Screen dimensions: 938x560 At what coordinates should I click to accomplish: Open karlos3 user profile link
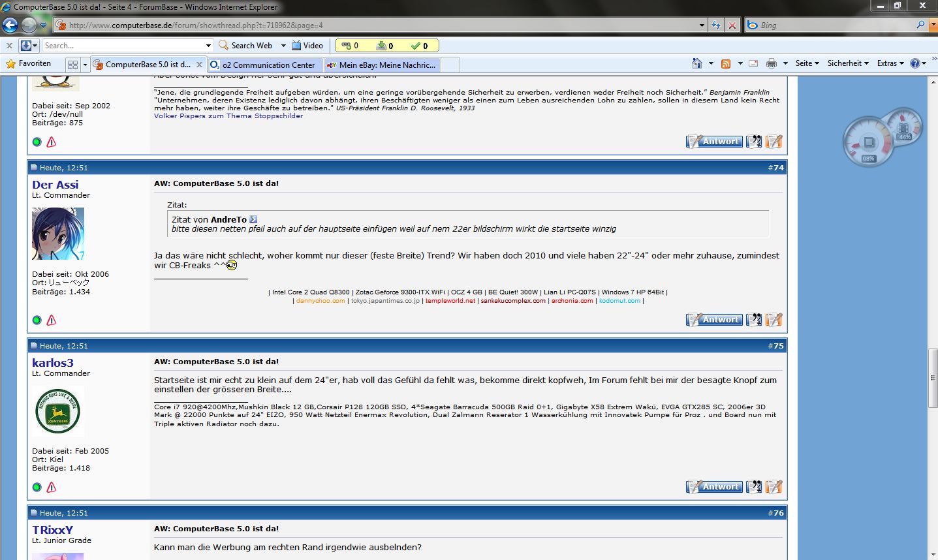(53, 363)
